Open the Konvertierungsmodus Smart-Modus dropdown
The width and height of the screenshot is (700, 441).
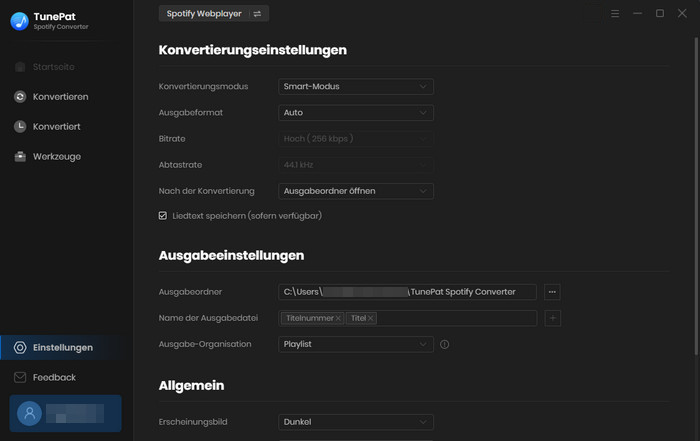click(x=356, y=87)
